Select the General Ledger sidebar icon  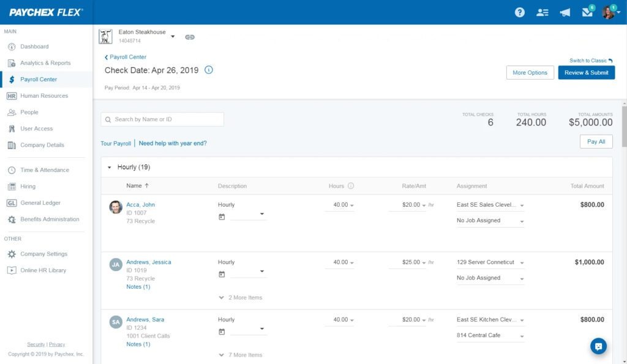pyautogui.click(x=12, y=202)
